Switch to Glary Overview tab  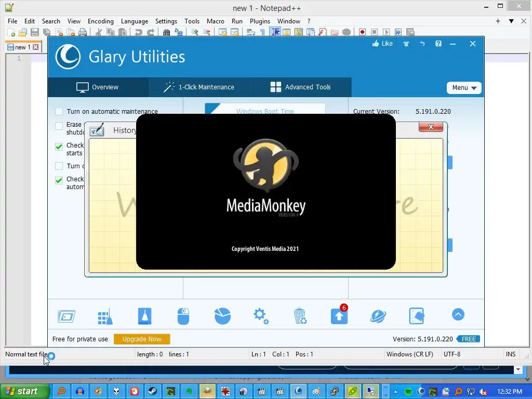click(x=98, y=87)
